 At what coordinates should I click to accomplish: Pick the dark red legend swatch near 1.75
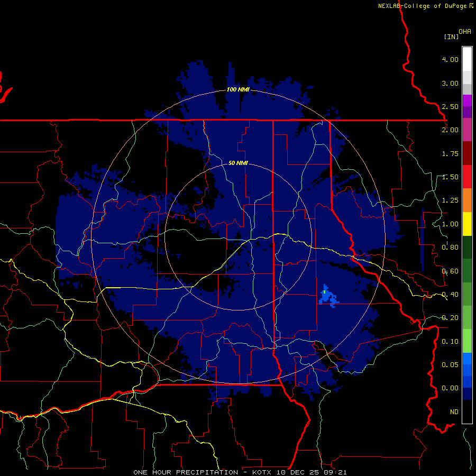click(x=467, y=153)
